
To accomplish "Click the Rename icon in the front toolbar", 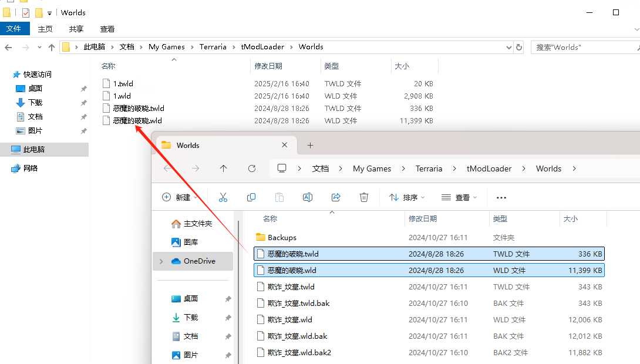I will pyautogui.click(x=307, y=197).
